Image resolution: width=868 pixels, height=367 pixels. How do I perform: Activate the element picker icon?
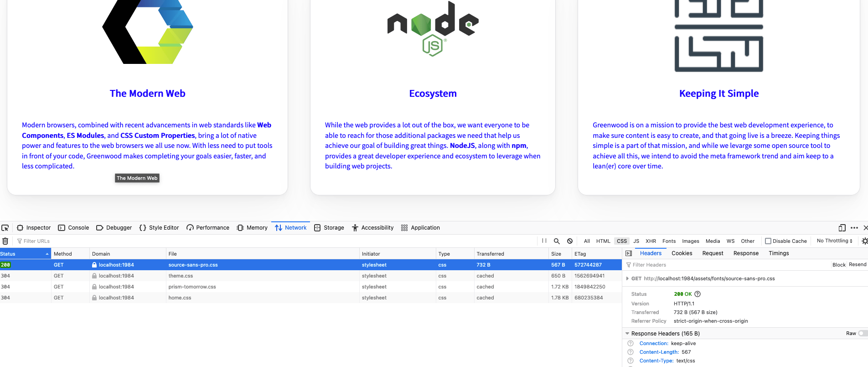(5, 228)
